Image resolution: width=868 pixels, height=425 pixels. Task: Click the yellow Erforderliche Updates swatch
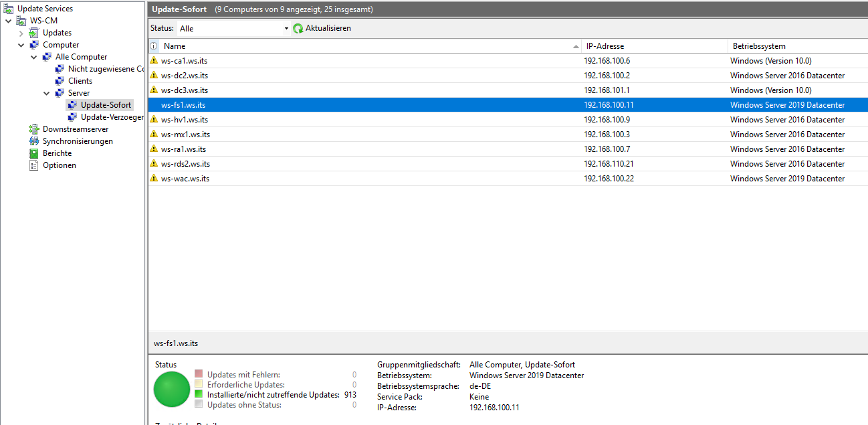click(x=199, y=384)
